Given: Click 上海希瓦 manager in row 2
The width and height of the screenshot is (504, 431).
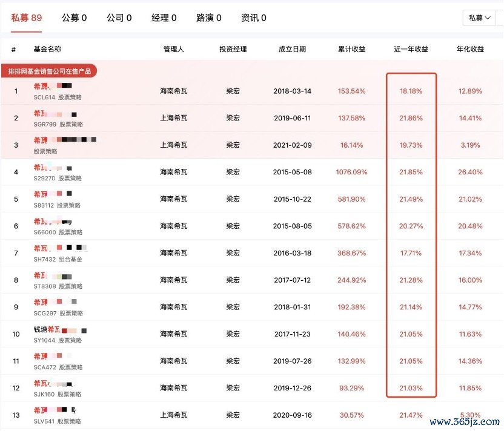Looking at the screenshot, I should coord(173,118).
